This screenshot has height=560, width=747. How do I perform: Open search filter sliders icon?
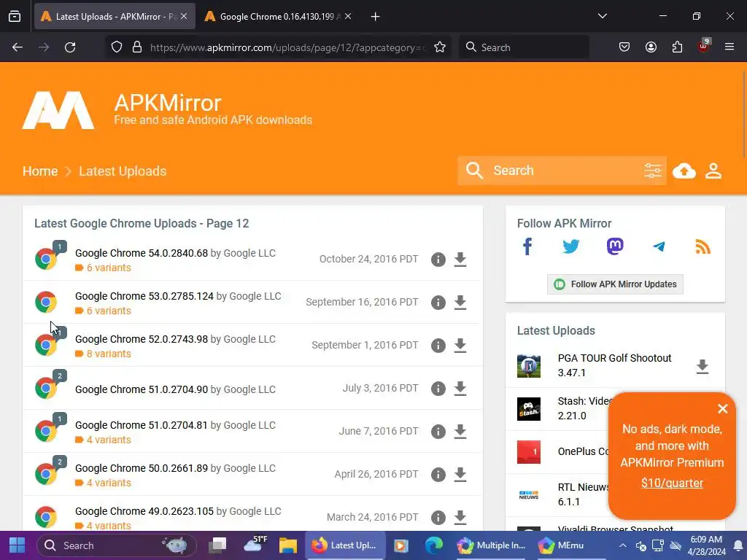pyautogui.click(x=653, y=171)
